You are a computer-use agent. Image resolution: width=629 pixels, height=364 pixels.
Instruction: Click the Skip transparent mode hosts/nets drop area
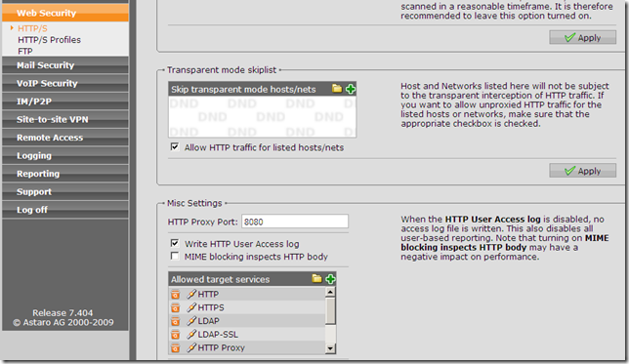pyautogui.click(x=262, y=117)
